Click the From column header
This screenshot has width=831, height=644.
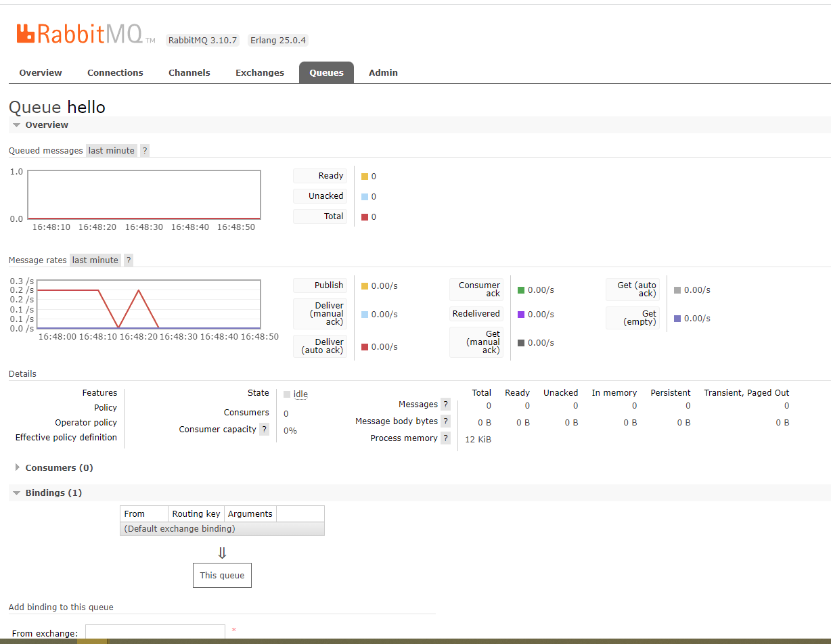point(144,513)
